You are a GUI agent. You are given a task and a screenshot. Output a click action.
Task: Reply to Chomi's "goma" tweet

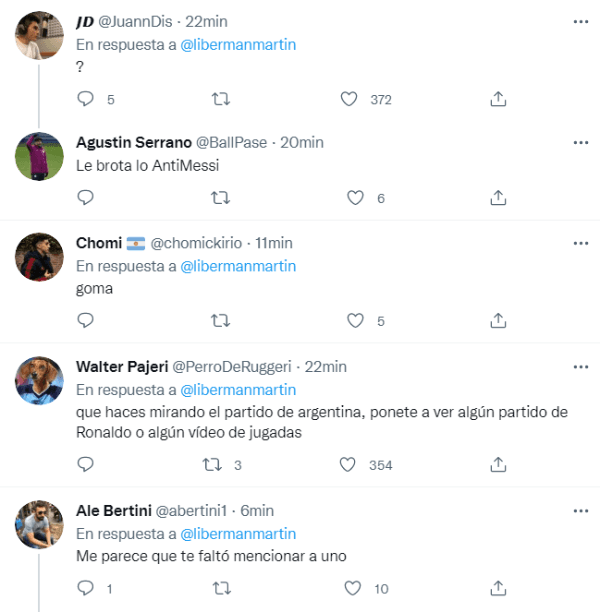pos(86,321)
